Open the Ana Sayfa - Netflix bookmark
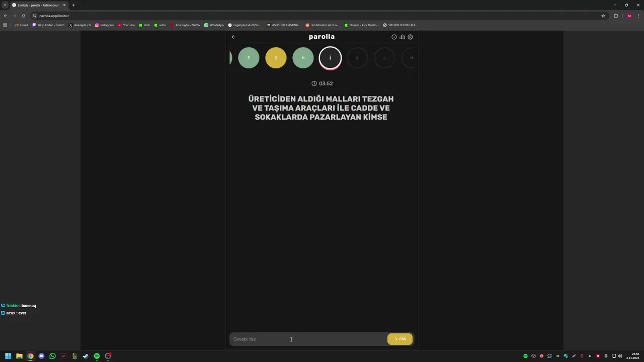 [x=185, y=25]
